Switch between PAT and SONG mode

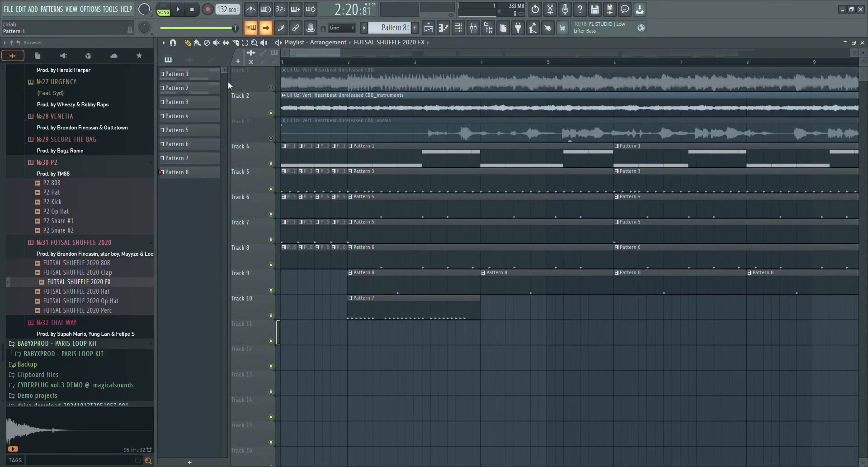pyautogui.click(x=163, y=10)
